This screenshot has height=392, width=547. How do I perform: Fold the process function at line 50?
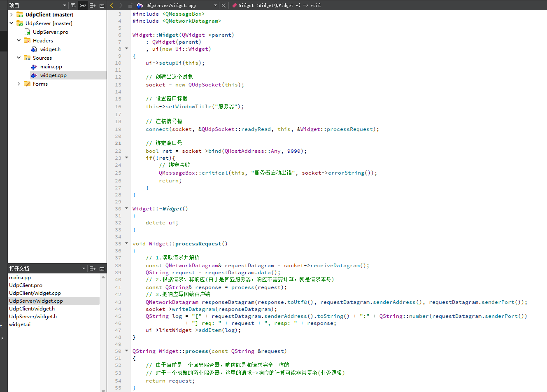[126, 351]
